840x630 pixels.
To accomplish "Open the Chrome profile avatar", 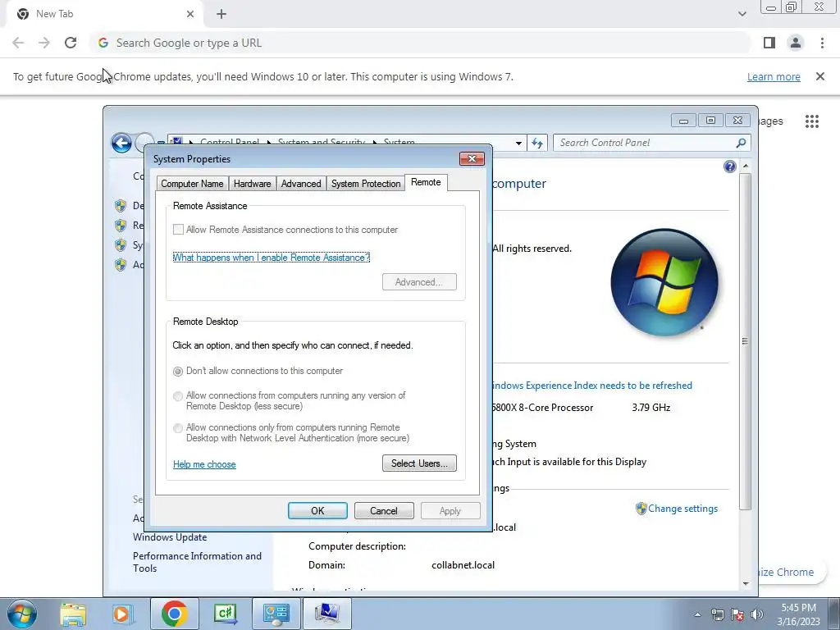I will pos(796,43).
